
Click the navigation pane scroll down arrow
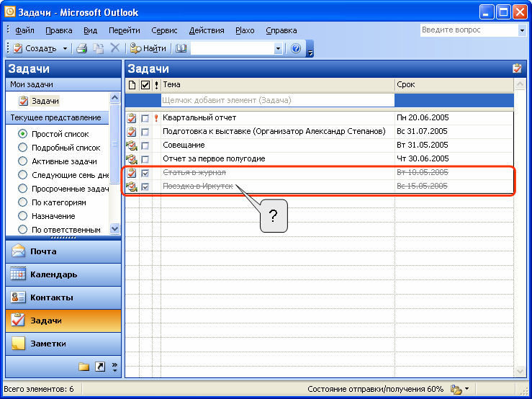tap(114, 229)
